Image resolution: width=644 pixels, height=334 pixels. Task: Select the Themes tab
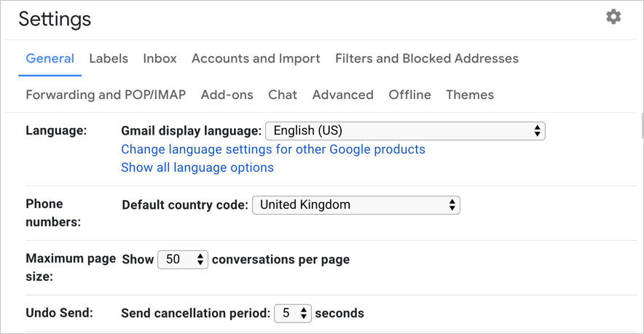point(470,95)
